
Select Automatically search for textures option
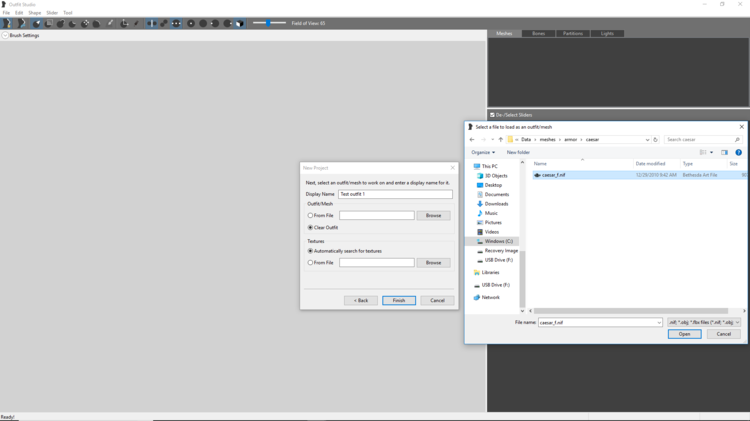tap(310, 251)
